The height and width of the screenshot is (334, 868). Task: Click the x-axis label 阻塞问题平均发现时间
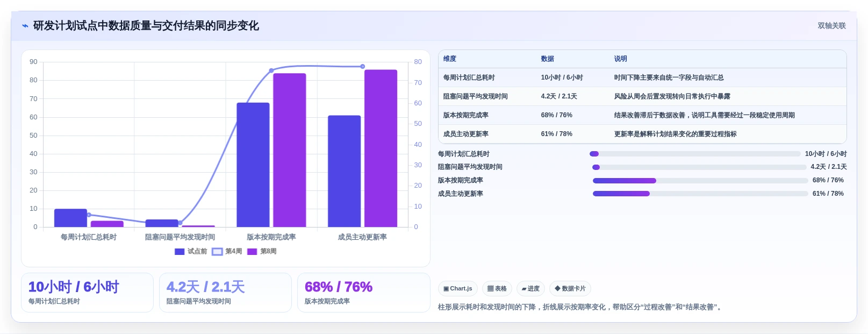pos(180,237)
